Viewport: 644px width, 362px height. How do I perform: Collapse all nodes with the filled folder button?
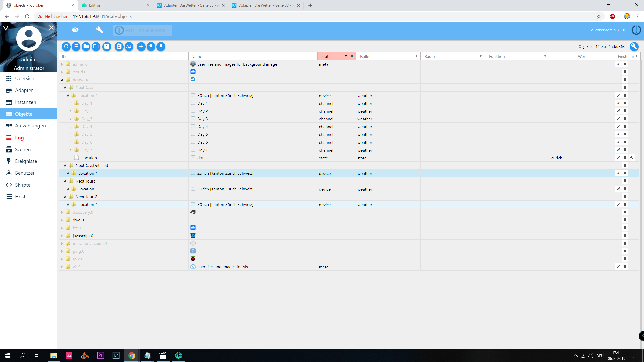click(x=86, y=47)
